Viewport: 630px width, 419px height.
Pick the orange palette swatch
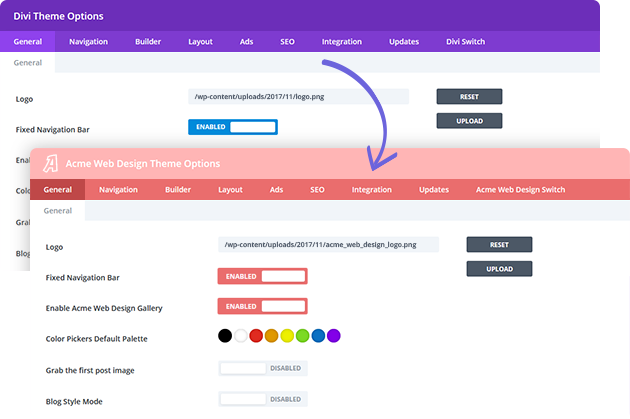click(x=272, y=335)
